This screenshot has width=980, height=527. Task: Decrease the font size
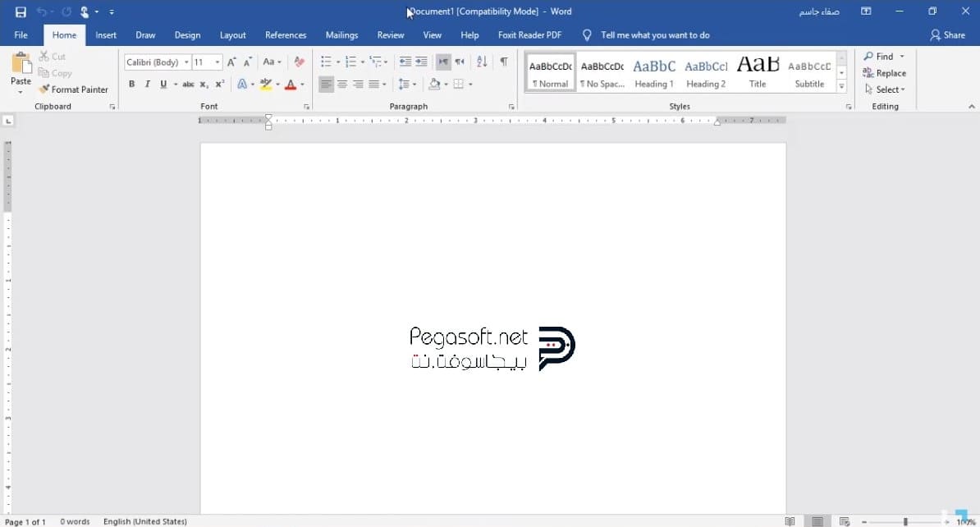click(248, 62)
